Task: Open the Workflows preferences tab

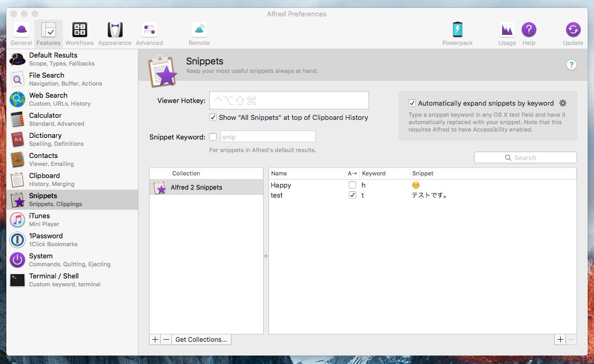Action: coord(79,34)
